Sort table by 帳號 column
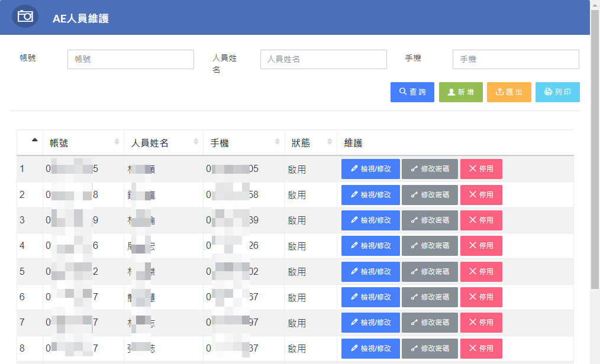Image resolution: width=600 pixels, height=364 pixels. 117,142
